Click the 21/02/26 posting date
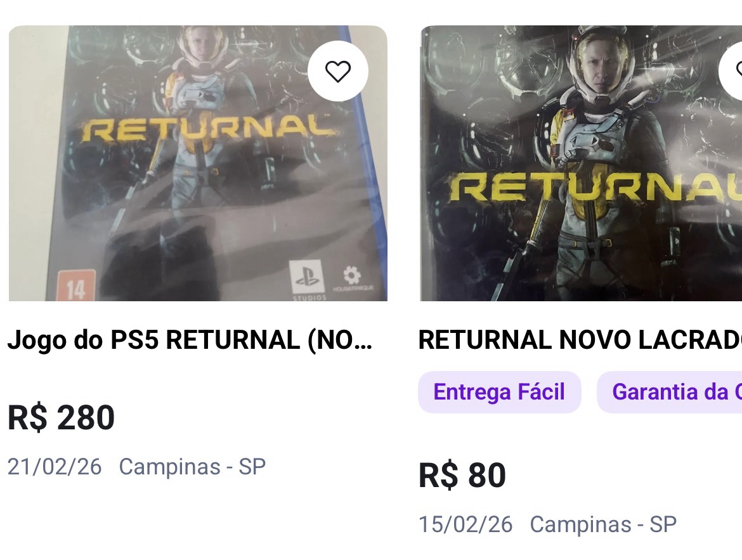742x560 pixels. (55, 467)
